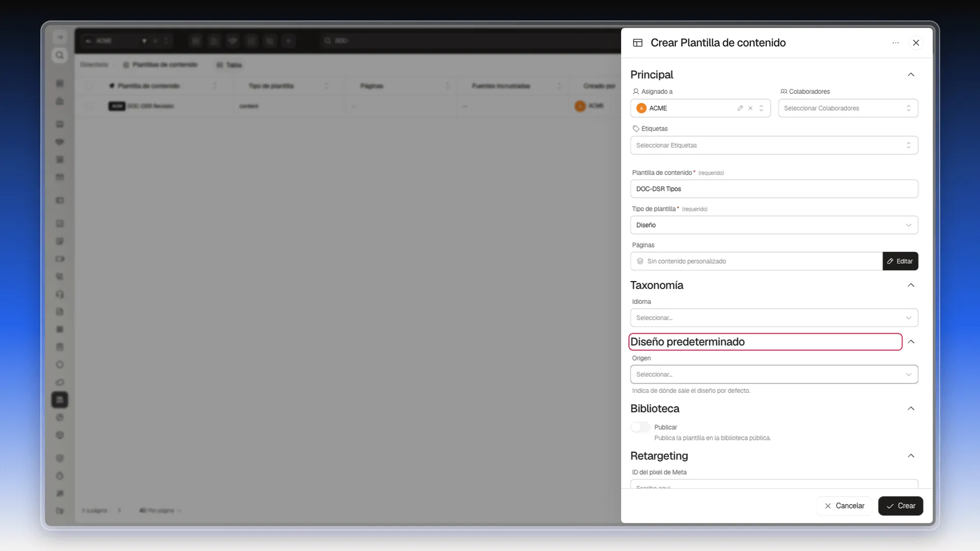Click the Tabla view tab in background window
Screen dimensions: 980x551
[x=229, y=65]
